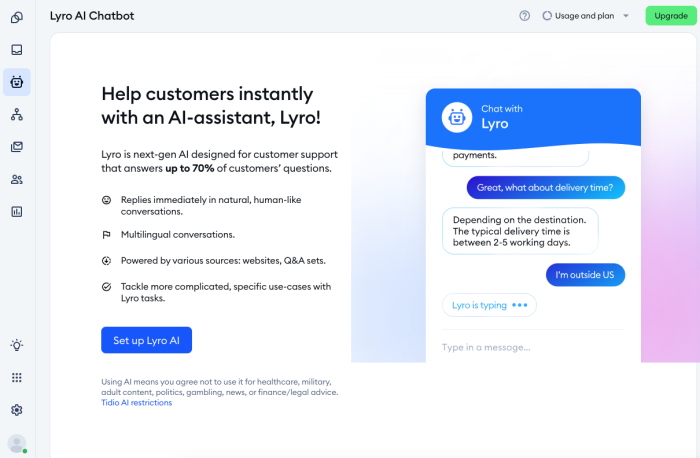Click the lightbulb tips icon
Screen dimensions: 700x458
point(17,345)
